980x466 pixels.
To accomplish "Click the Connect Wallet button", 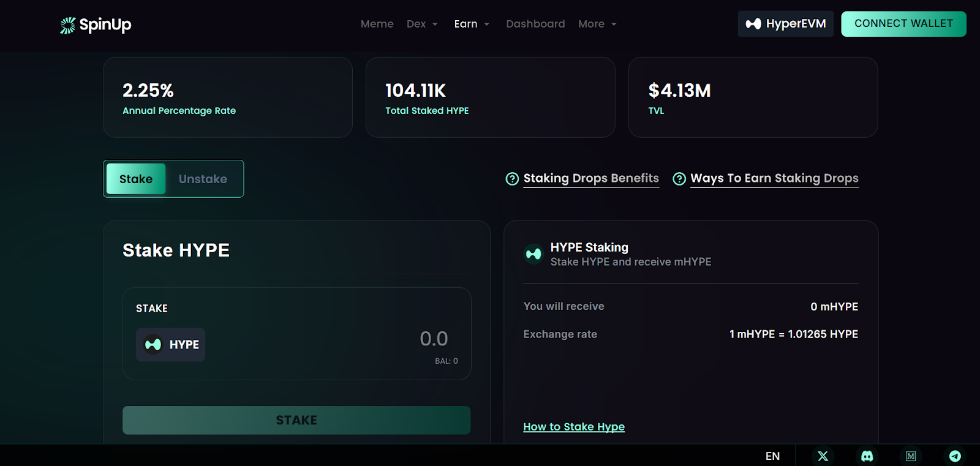I will [903, 24].
